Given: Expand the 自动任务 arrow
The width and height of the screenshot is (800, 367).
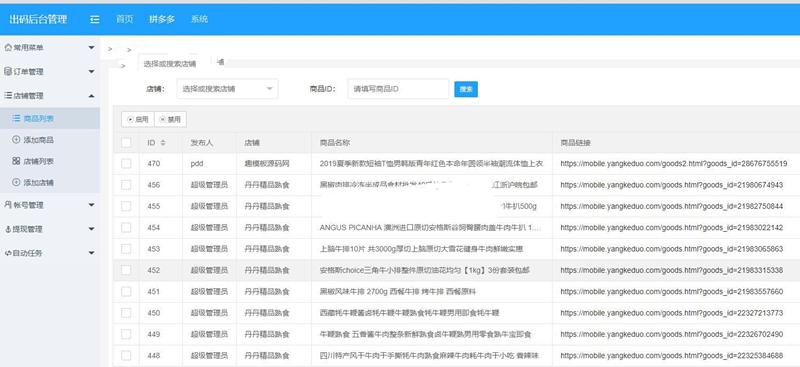Looking at the screenshot, I should point(91,253).
